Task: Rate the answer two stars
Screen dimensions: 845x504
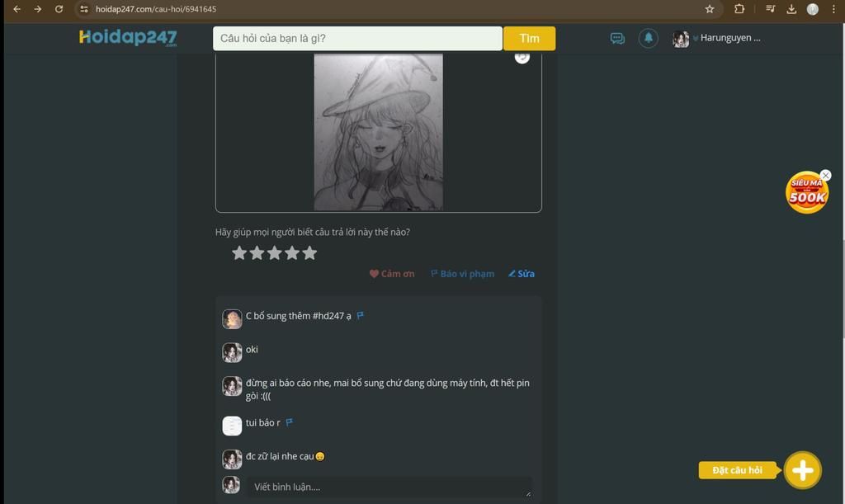Action: coord(257,252)
